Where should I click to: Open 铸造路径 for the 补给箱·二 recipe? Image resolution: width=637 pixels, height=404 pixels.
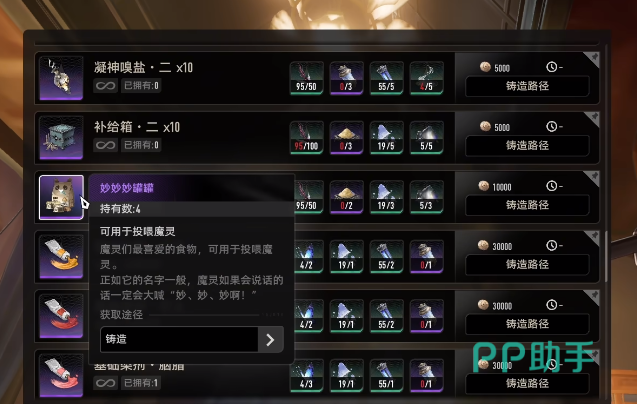(x=527, y=145)
